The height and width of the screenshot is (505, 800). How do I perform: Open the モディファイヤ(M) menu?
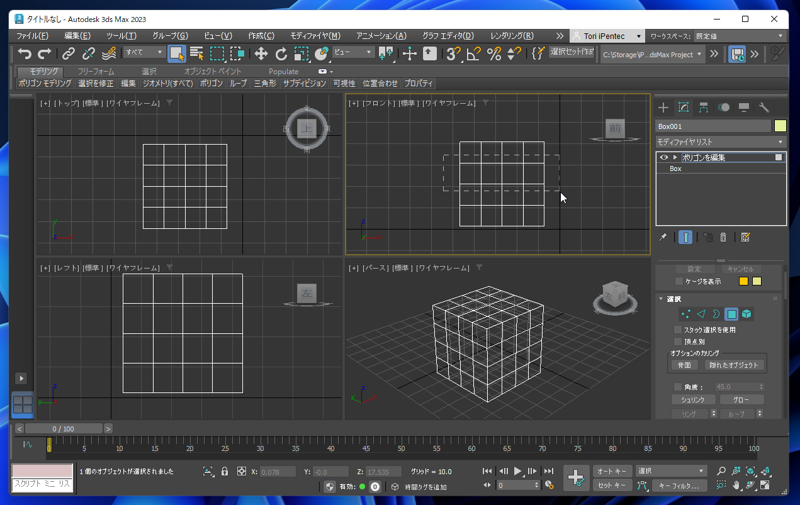point(315,36)
